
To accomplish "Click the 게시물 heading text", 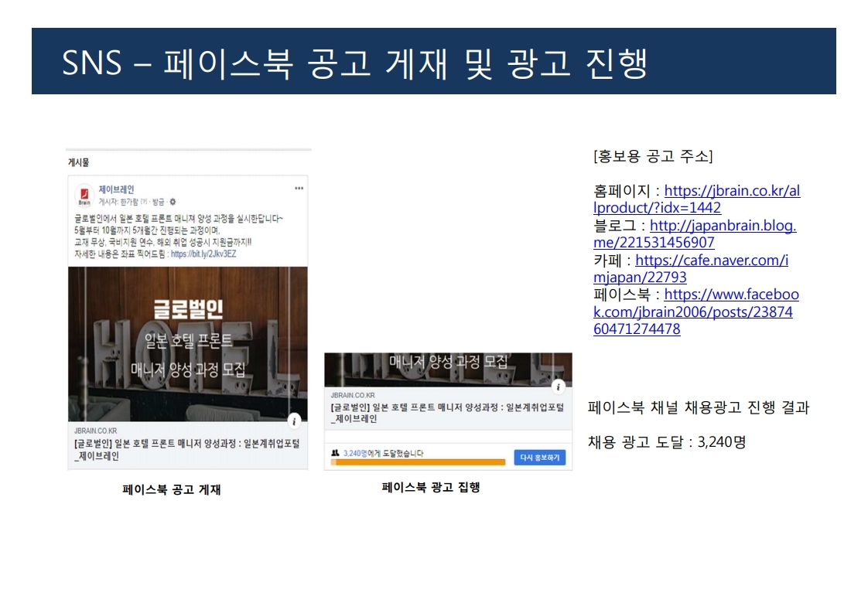I will coord(79,162).
